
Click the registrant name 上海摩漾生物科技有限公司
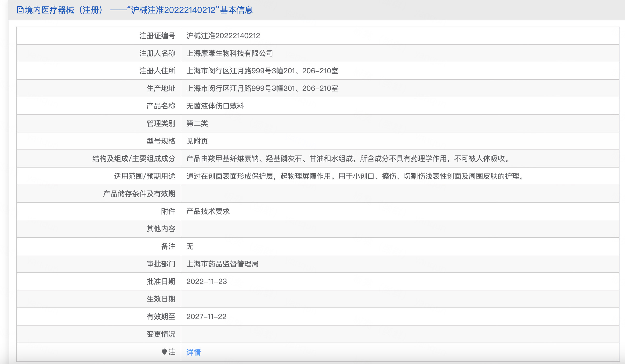[x=230, y=53]
